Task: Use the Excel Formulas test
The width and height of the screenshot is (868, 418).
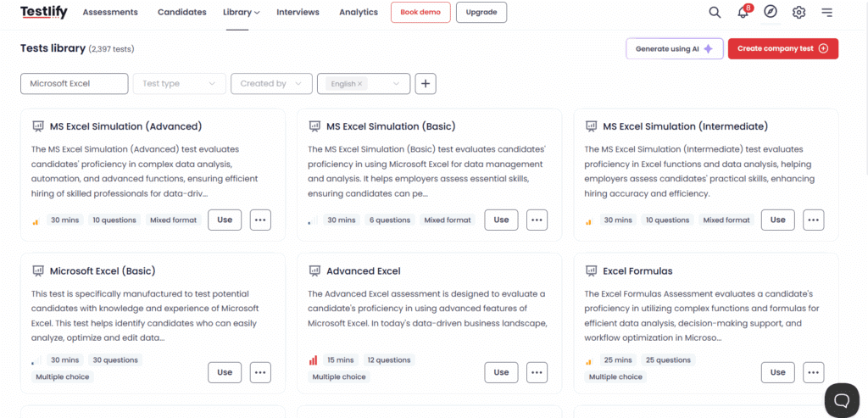Action: pyautogui.click(x=778, y=372)
